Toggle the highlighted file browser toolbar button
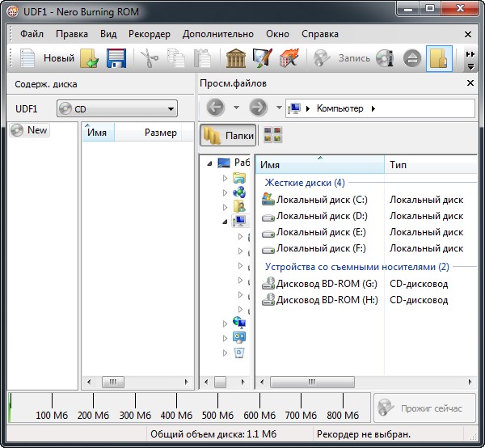Screen dimensions: 485x448 click(x=439, y=58)
